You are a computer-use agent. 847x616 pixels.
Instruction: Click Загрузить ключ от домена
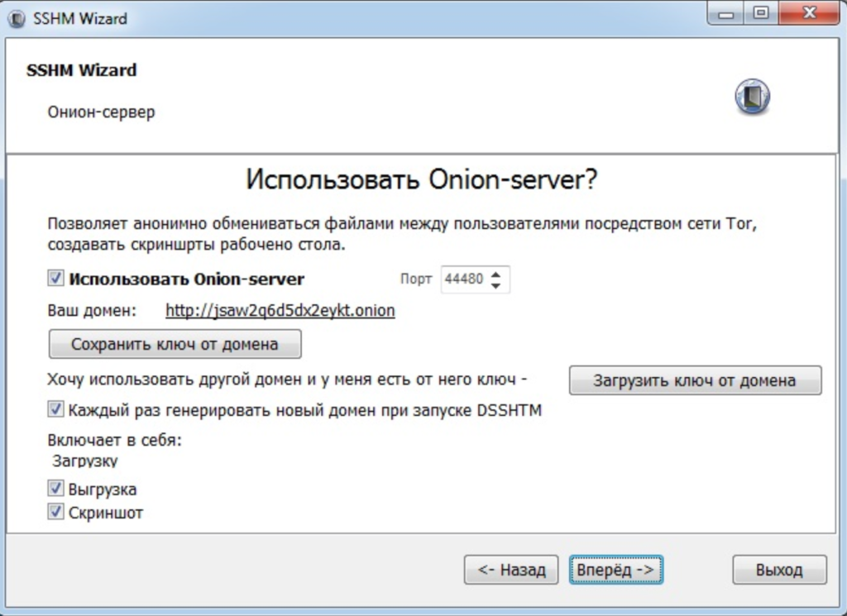tap(695, 380)
